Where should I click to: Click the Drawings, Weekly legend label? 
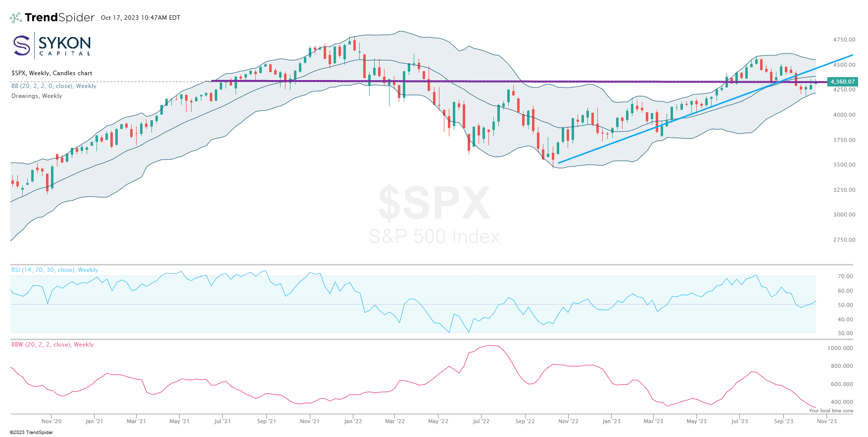(37, 96)
